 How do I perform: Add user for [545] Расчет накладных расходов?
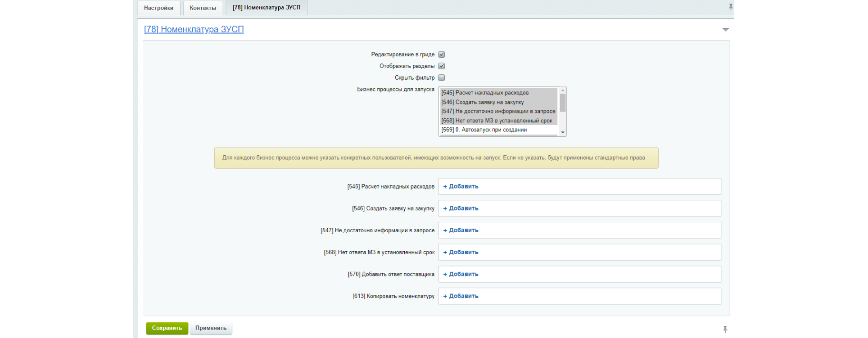click(461, 186)
